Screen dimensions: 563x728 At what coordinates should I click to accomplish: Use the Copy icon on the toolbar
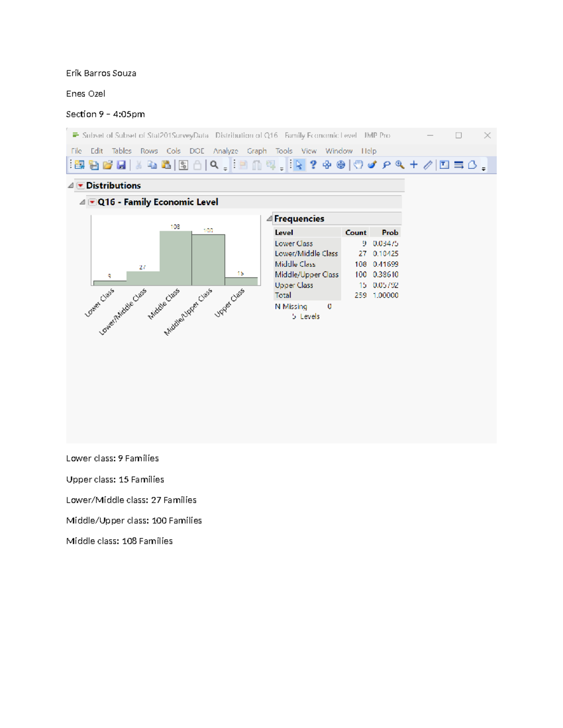coord(152,165)
